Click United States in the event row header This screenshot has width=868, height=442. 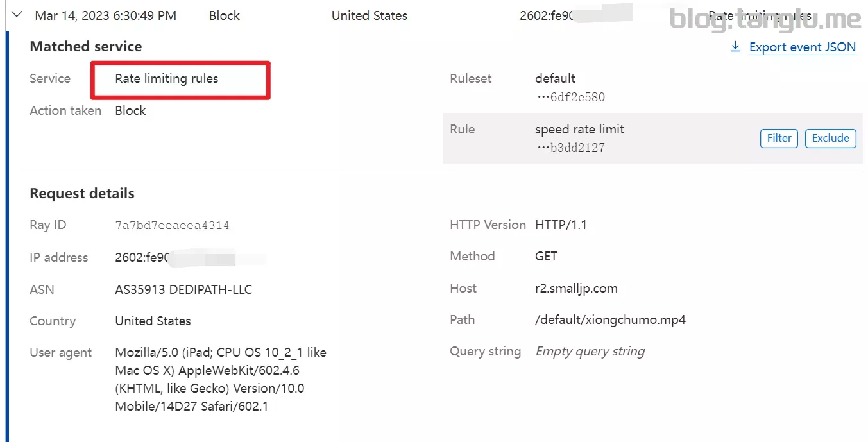pyautogui.click(x=369, y=15)
